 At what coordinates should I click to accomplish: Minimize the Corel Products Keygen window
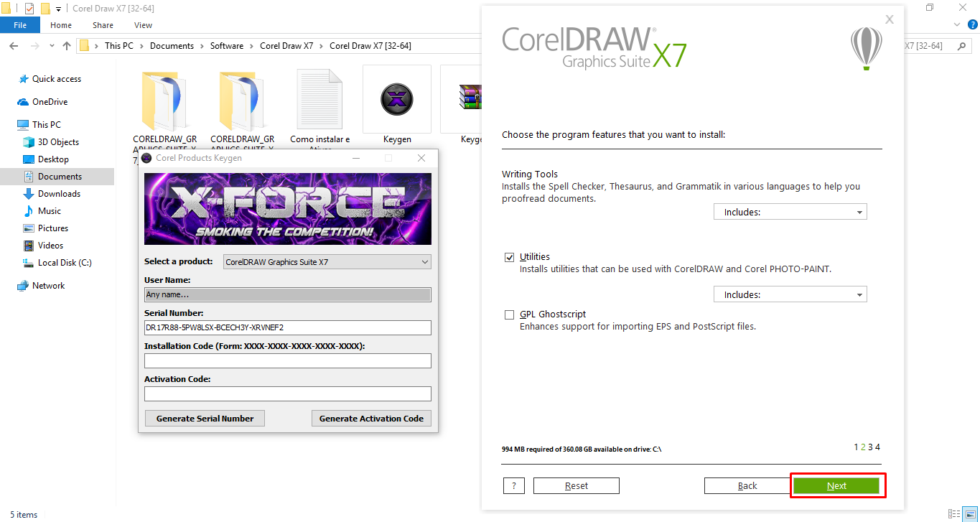pyautogui.click(x=355, y=158)
